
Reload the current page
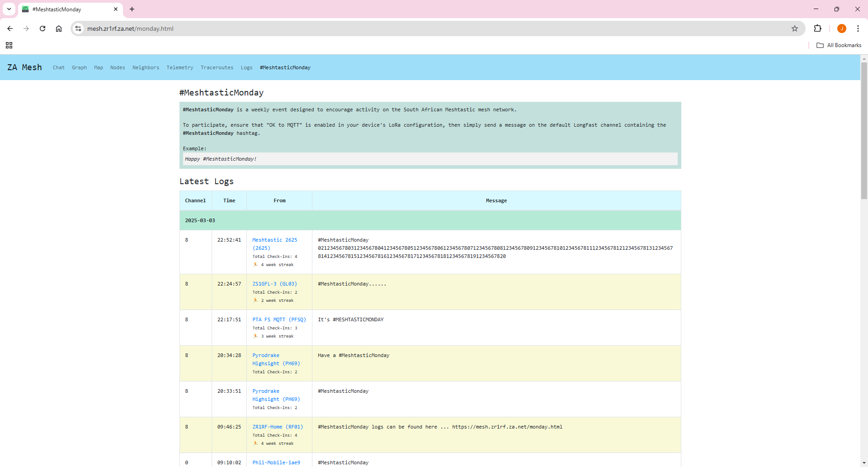(x=42, y=29)
